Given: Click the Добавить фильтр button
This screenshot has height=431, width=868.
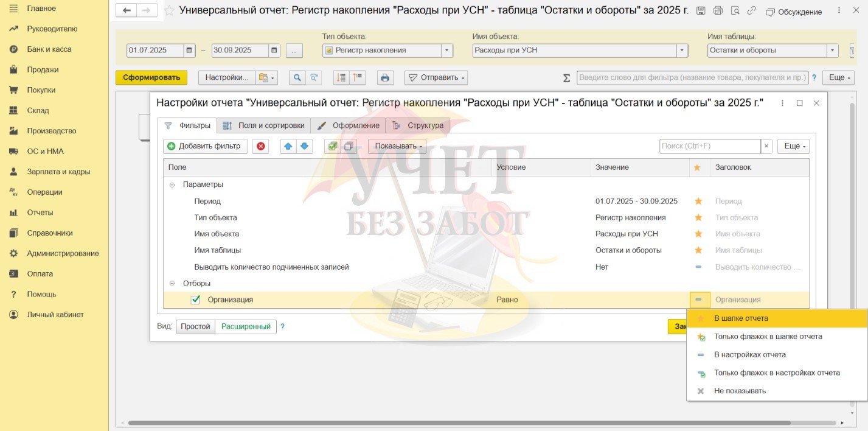Looking at the screenshot, I should [x=205, y=146].
